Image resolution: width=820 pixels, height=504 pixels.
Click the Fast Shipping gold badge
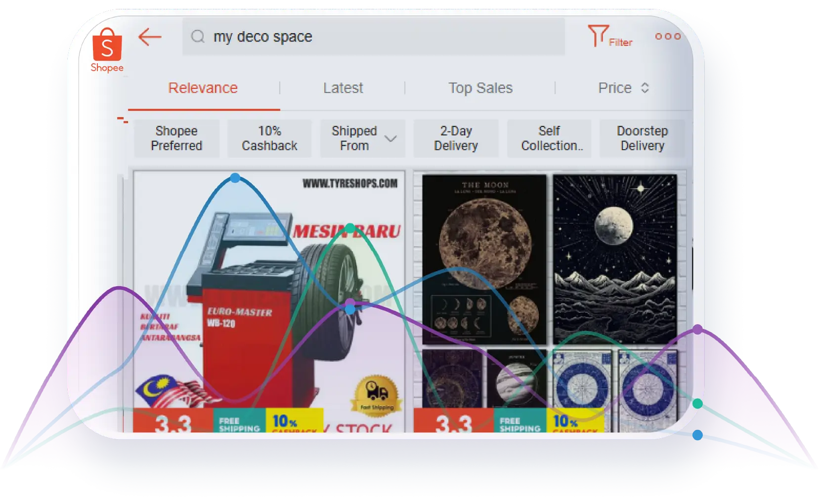tap(377, 395)
